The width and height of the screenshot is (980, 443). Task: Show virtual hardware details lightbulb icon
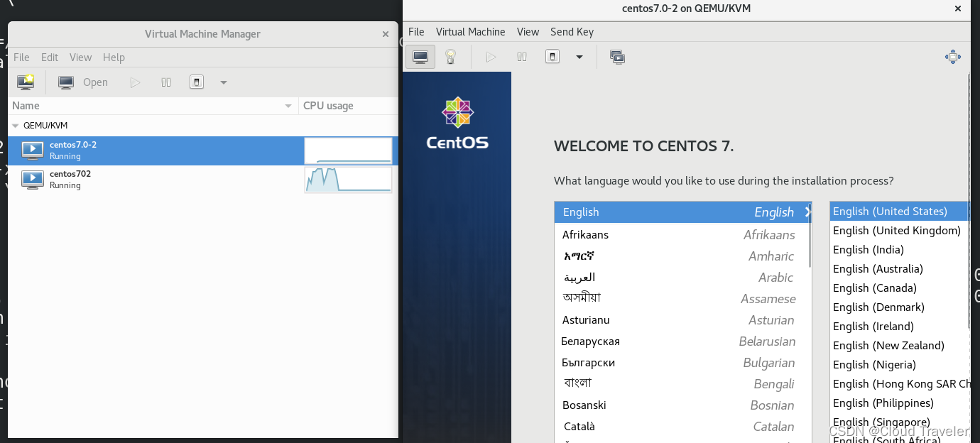coord(450,57)
